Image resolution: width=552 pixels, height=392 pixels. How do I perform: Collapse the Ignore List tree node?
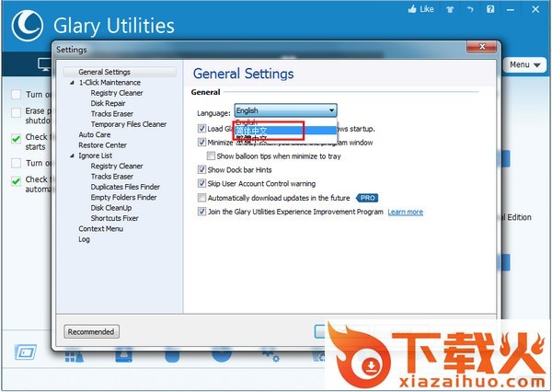72,156
